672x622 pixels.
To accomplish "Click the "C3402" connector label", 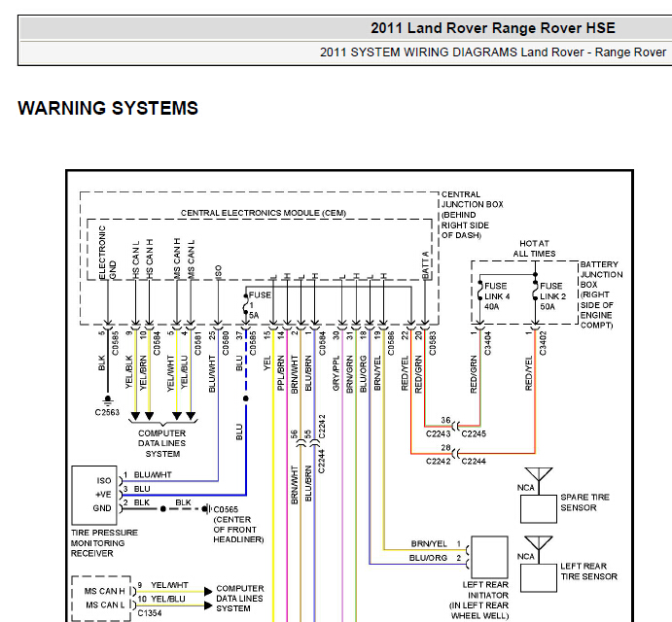I will tap(543, 343).
